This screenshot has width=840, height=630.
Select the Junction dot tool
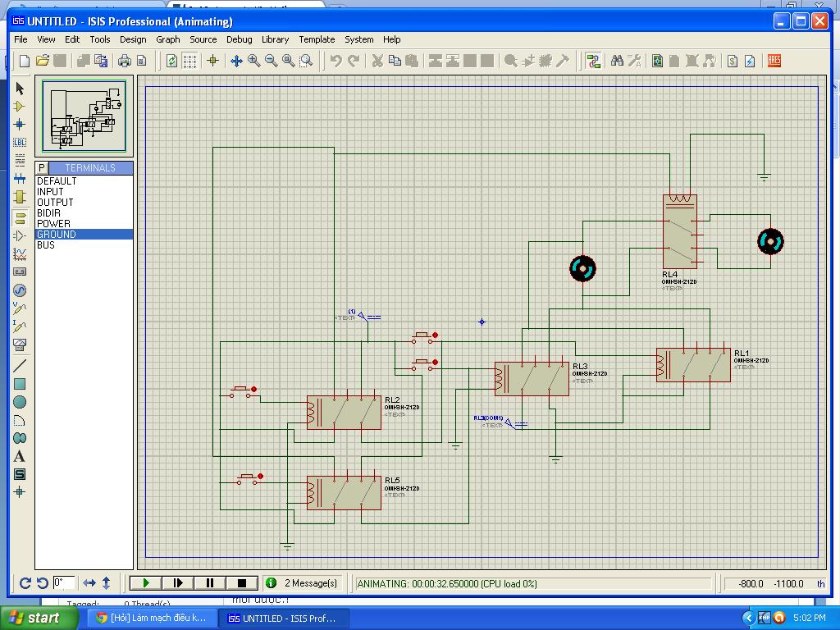point(20,125)
